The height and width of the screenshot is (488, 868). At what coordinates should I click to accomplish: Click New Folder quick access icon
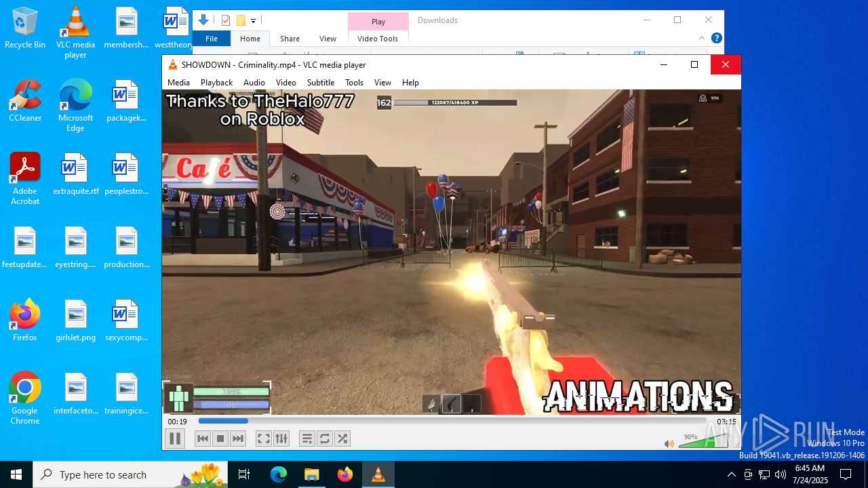coord(240,20)
